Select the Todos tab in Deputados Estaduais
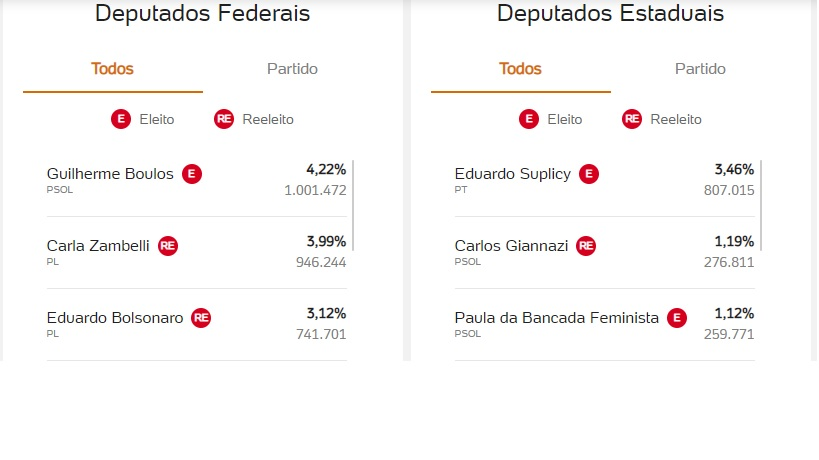This screenshot has height=460, width=819. (520, 69)
